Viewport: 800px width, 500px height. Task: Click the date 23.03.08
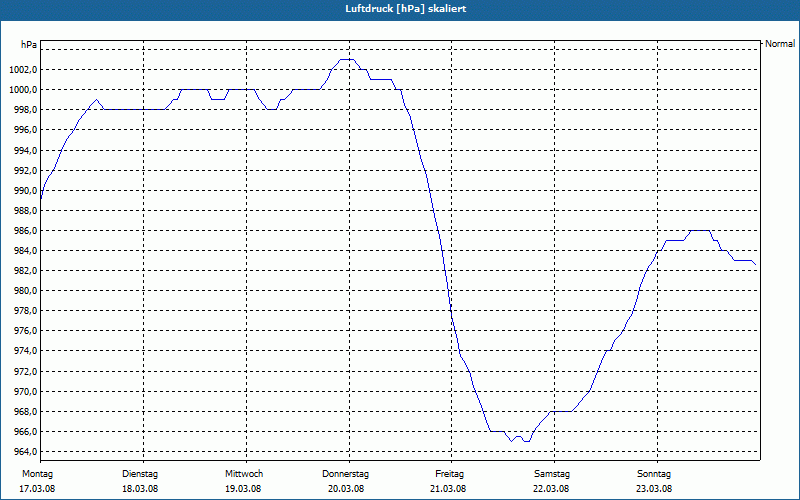654,489
